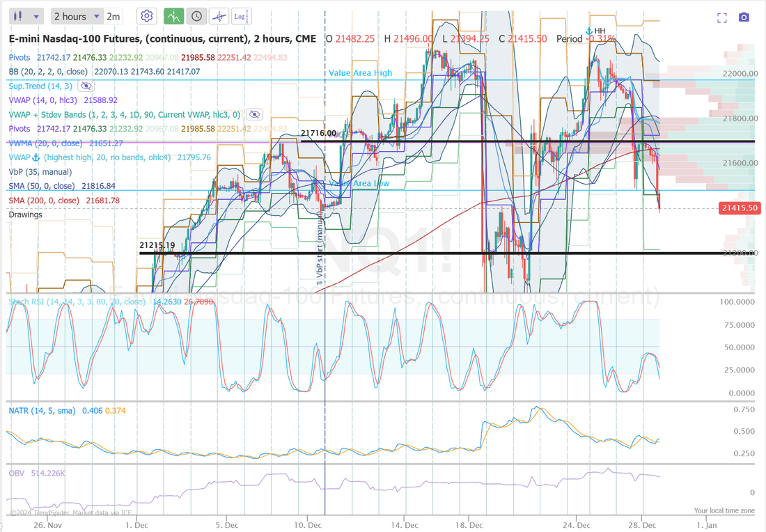Select the VbP start (manual) vertical marker

[320, 249]
